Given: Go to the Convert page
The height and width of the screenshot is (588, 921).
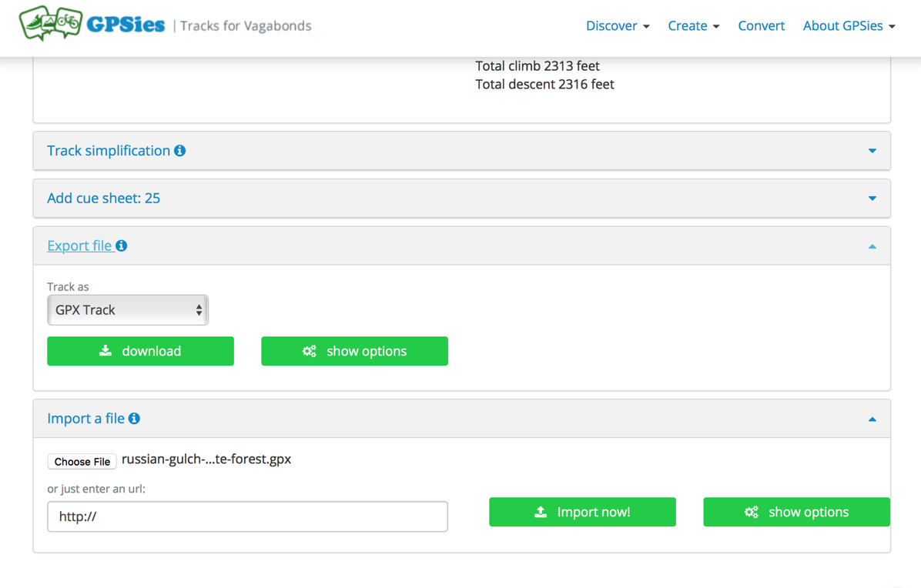Looking at the screenshot, I should click(762, 26).
